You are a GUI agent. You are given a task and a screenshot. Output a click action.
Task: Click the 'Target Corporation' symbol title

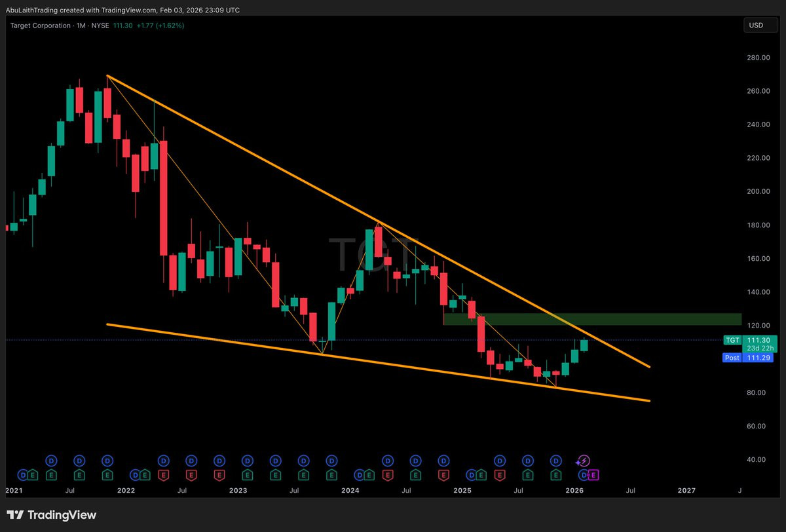coord(39,26)
